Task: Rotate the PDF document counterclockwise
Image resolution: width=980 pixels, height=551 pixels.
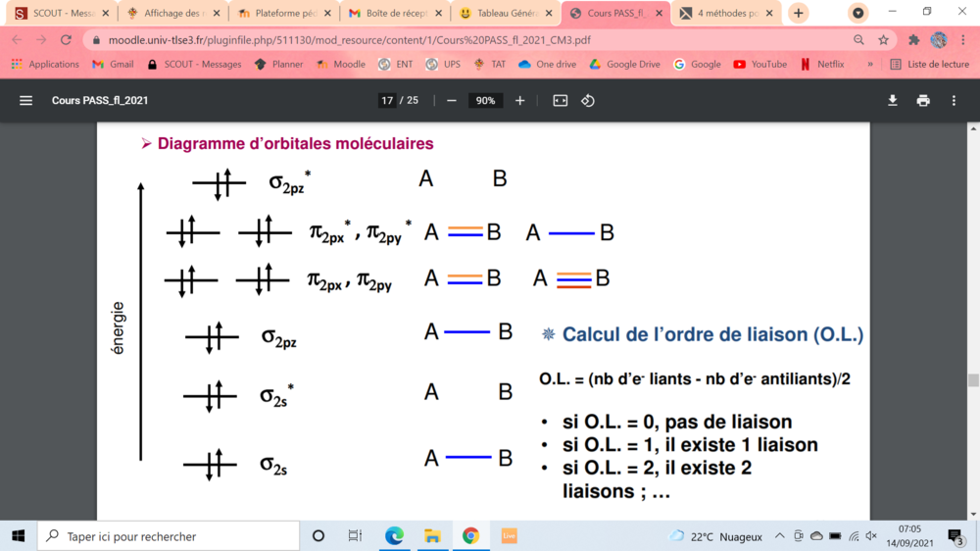Action: coord(588,100)
